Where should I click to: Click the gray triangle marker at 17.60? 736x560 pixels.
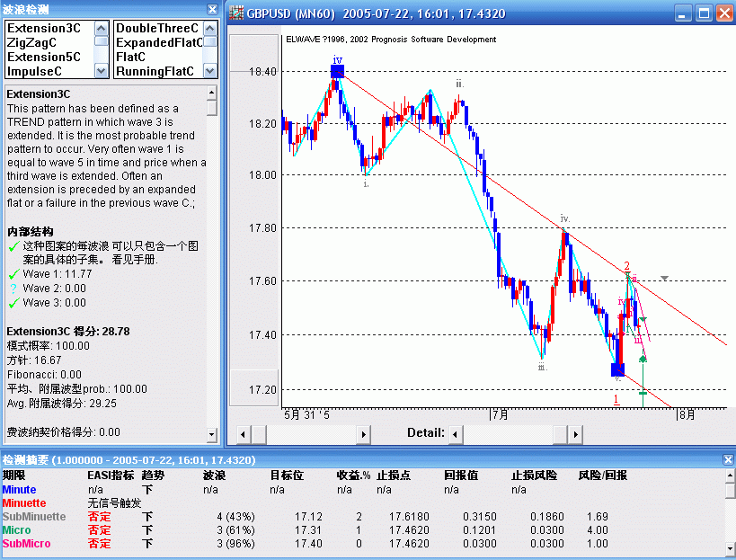tap(664, 279)
